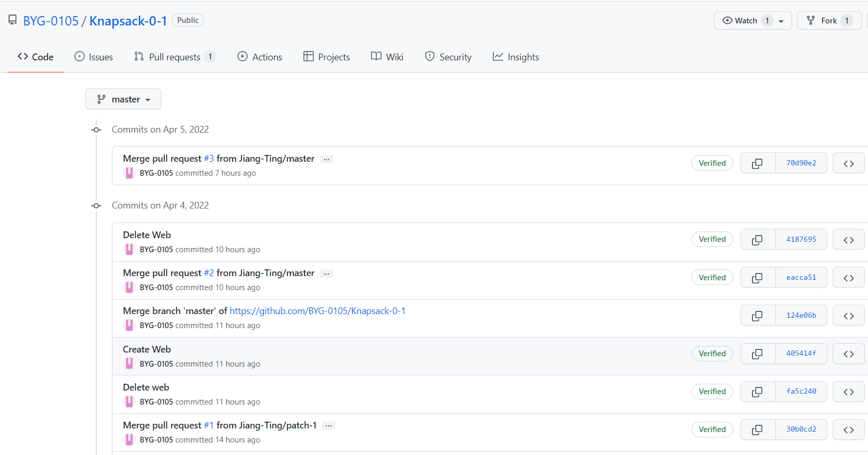Open the master branch dropdown
This screenshot has height=455, width=868.
coord(123,99)
